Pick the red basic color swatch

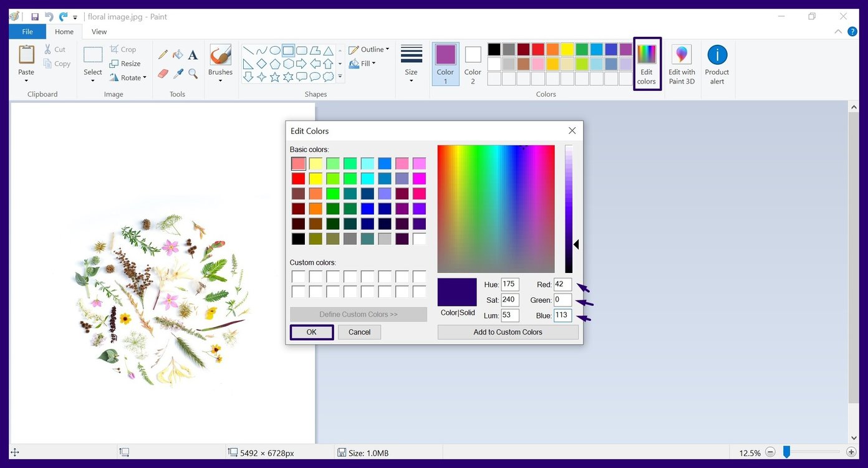[x=298, y=178]
